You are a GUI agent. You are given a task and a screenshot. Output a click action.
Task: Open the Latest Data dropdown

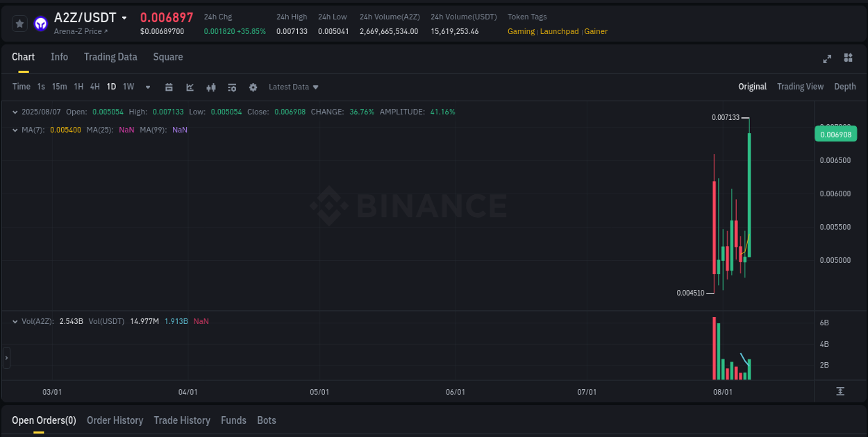[293, 87]
